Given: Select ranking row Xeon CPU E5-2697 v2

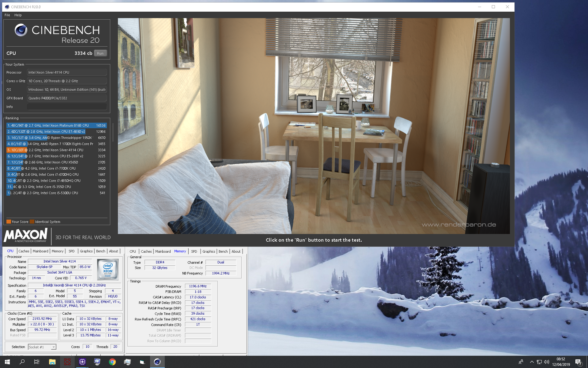Looking at the screenshot, I should (x=56, y=156).
